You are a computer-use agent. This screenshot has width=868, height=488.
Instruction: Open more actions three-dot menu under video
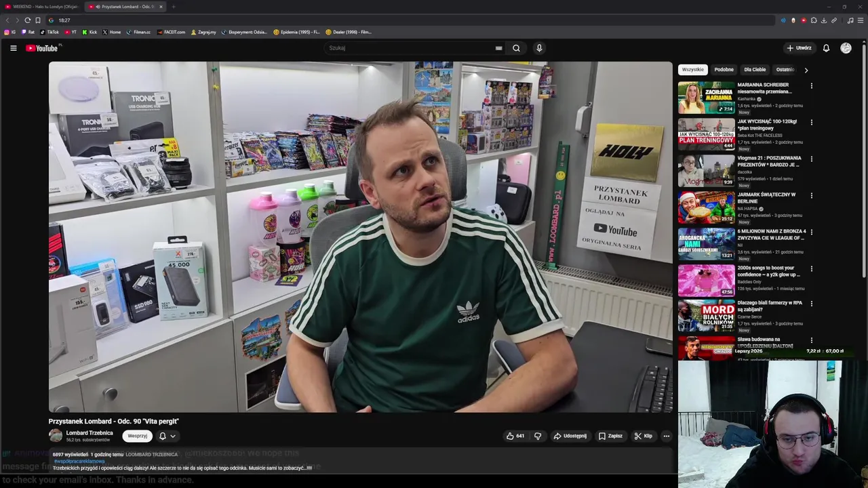pos(667,436)
